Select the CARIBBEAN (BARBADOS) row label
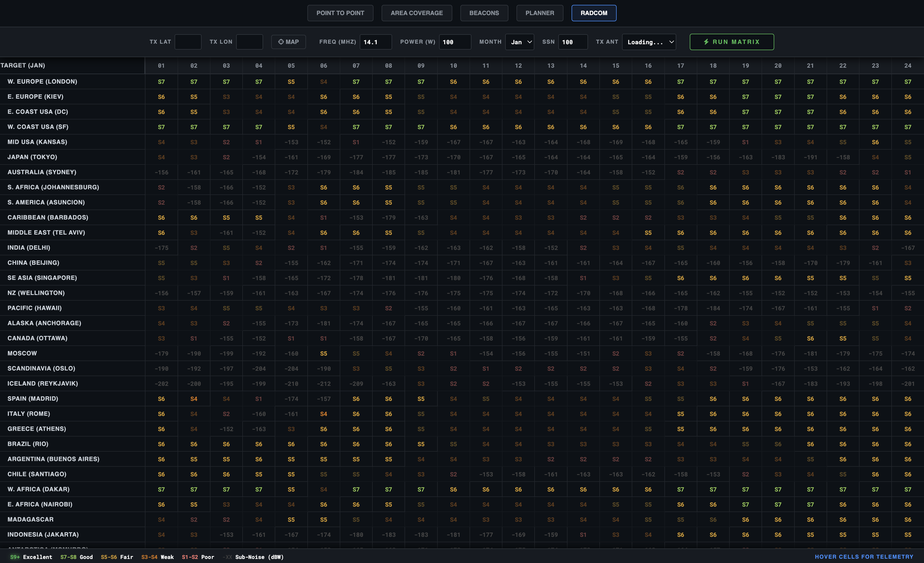Viewport: 924px width, 563px height. pos(47,217)
